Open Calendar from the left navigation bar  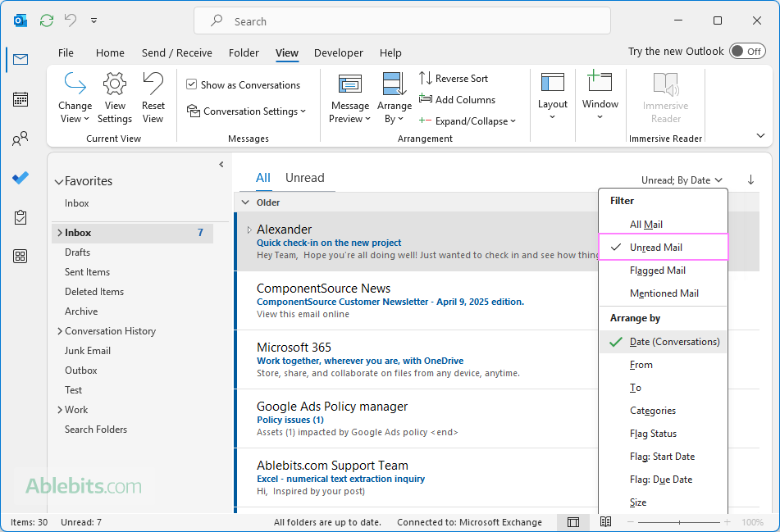[21, 99]
